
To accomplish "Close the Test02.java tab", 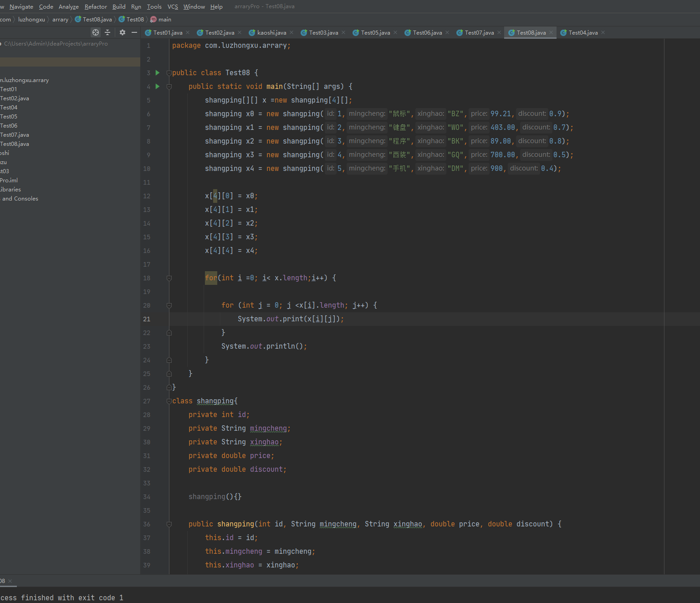I will 240,32.
